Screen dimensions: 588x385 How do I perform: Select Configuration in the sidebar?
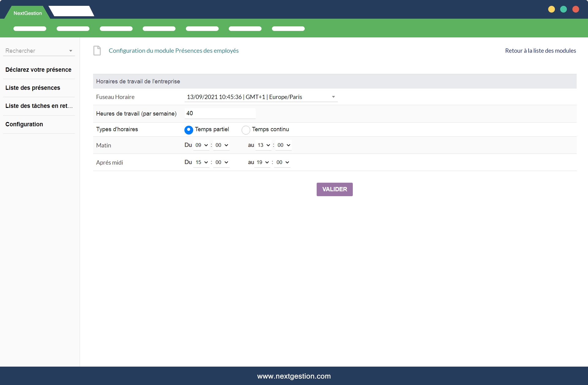click(24, 124)
